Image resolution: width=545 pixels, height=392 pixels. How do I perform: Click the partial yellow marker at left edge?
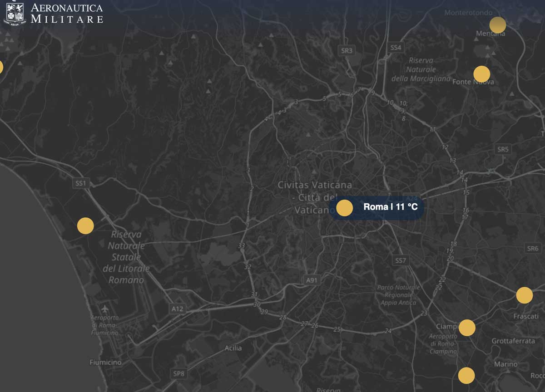coord(1,67)
